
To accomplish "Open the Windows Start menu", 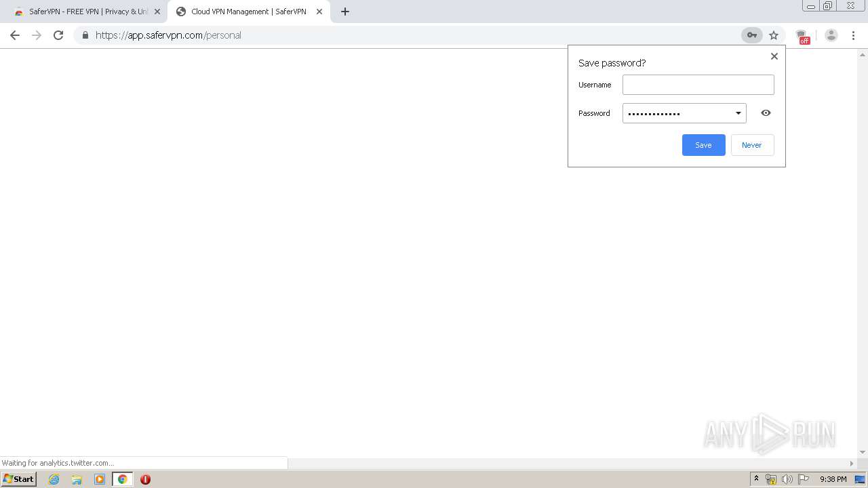I will tap(19, 479).
